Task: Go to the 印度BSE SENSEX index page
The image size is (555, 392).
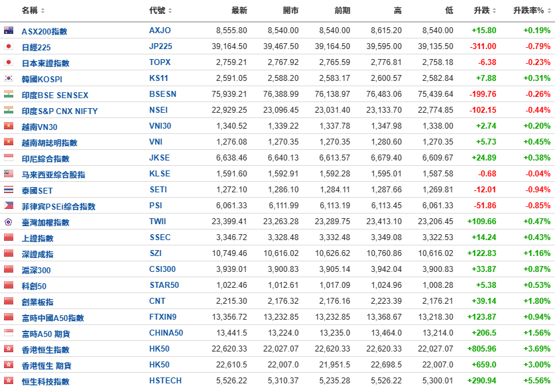Action: pos(55,96)
